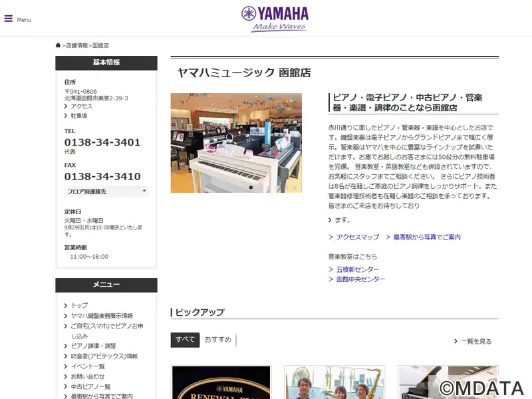Go to the home icon in breadcrumb
The width and height of the screenshot is (532, 399).
[x=58, y=45]
